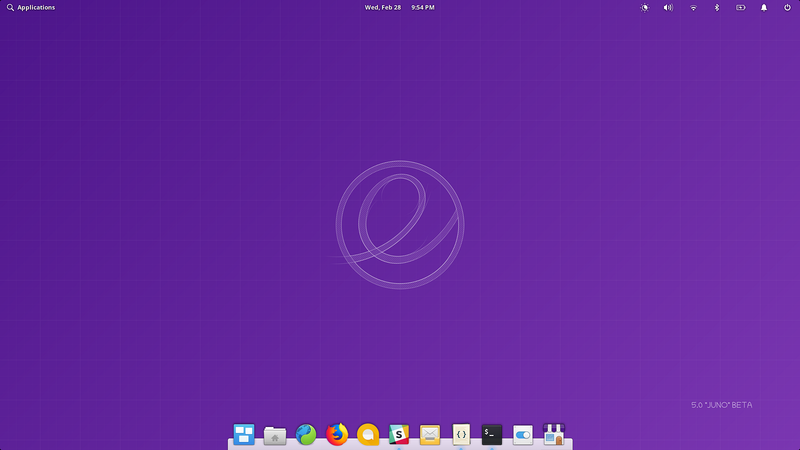Open the sound volume indicator
This screenshot has width=800, height=450.
pyautogui.click(x=668, y=8)
